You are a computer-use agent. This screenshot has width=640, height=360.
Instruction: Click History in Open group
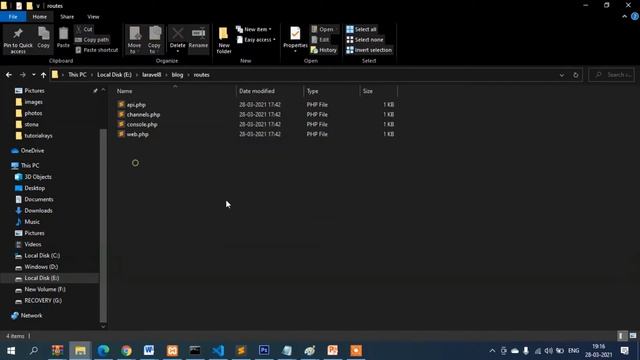pos(324,50)
